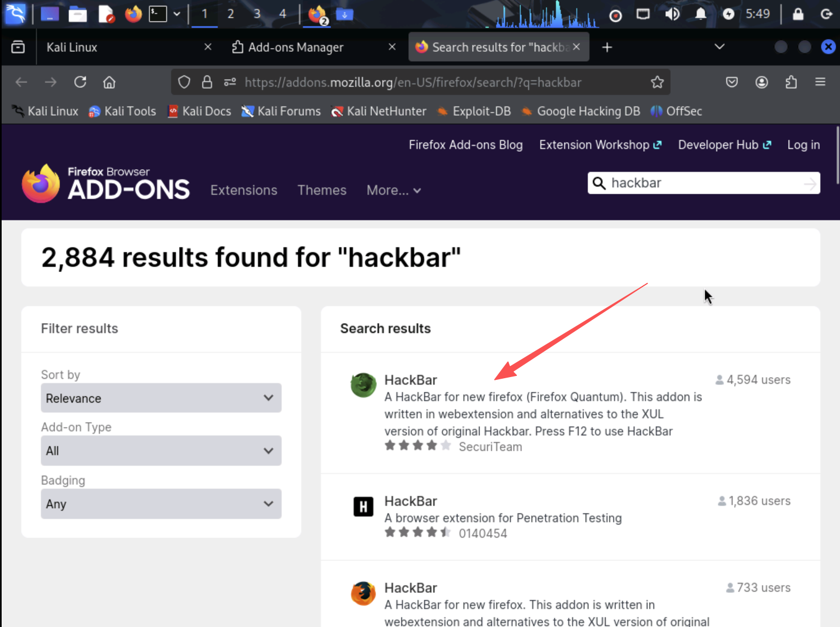The image size is (840, 627).
Task: Click the Save to Pocket icon
Action: 731,82
